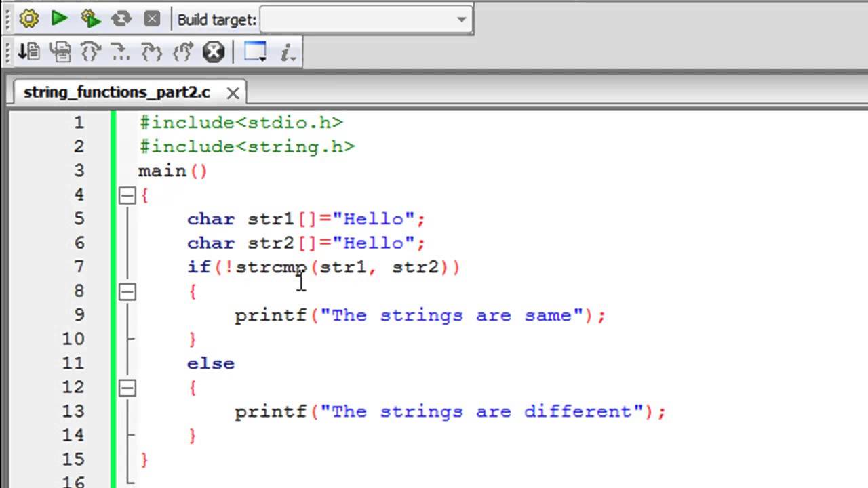Click on #include<stdio.h> text

241,123
